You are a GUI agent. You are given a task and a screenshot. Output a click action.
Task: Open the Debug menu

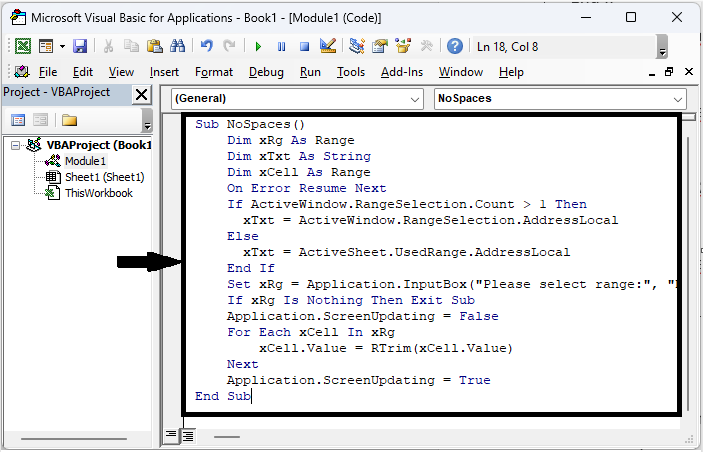coord(266,72)
